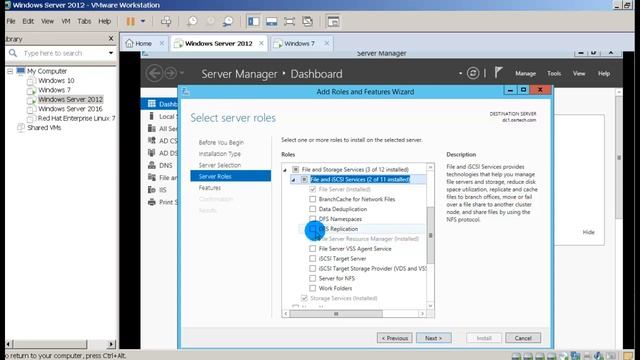Check File Server VSS Agent Service
This screenshot has height=360, width=640.
pos(313,249)
